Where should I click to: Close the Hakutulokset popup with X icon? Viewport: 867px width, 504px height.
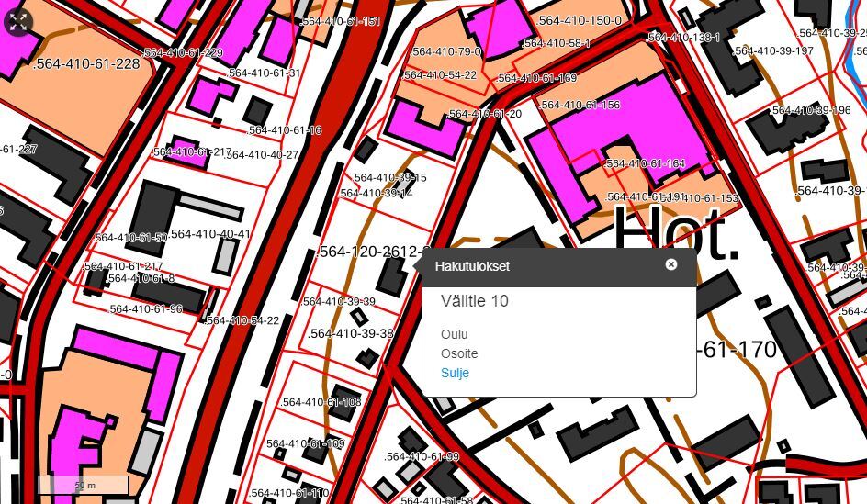click(x=671, y=264)
